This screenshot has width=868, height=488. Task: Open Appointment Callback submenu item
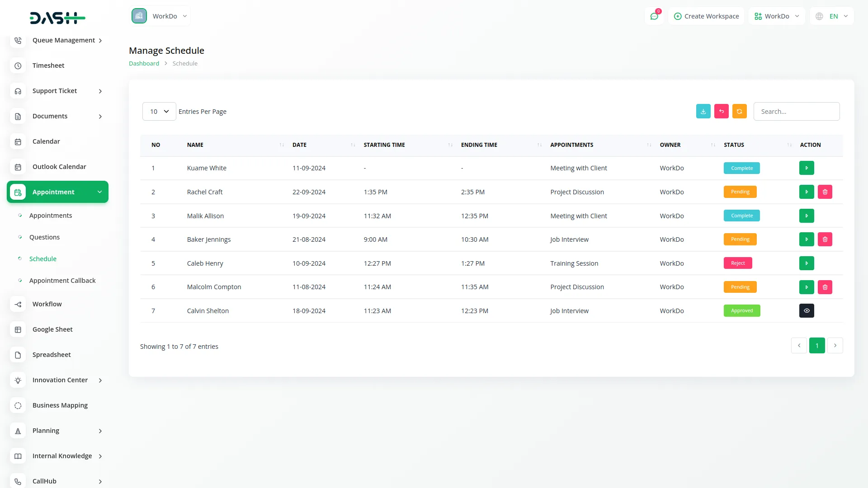[x=62, y=281]
